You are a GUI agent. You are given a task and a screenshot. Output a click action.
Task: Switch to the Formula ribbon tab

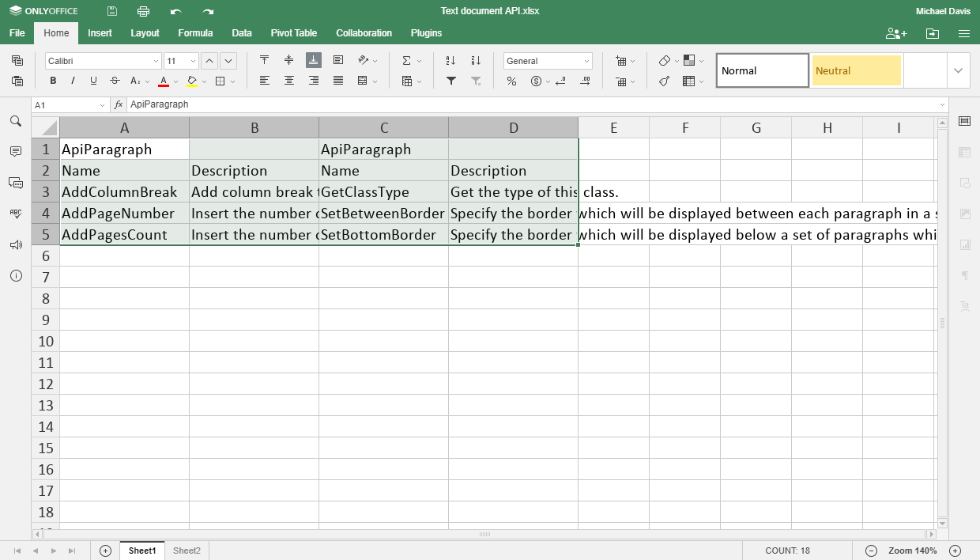(195, 33)
